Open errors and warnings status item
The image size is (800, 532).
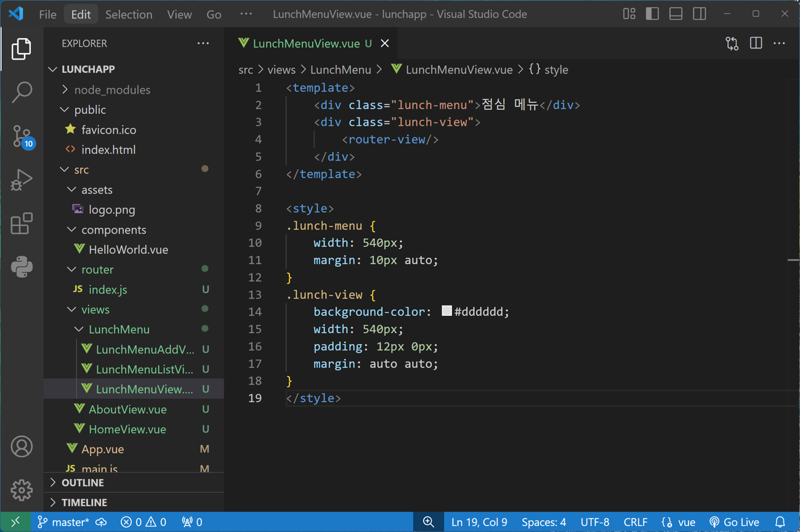click(x=143, y=522)
